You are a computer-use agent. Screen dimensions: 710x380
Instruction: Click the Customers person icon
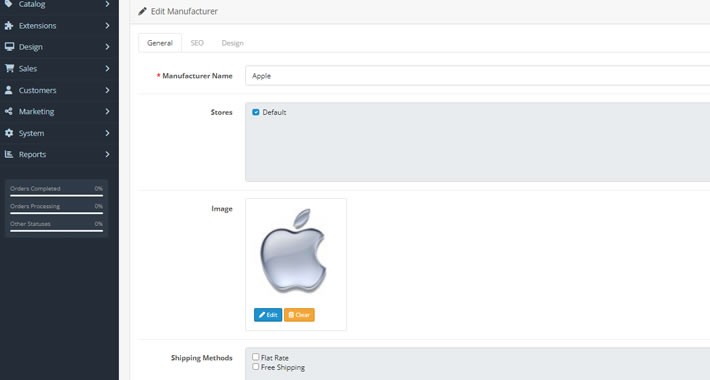coord(9,90)
